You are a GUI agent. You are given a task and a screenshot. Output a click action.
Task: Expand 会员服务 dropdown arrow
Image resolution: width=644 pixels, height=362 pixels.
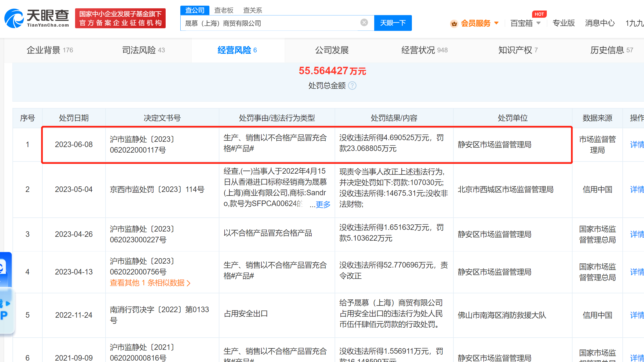496,23
